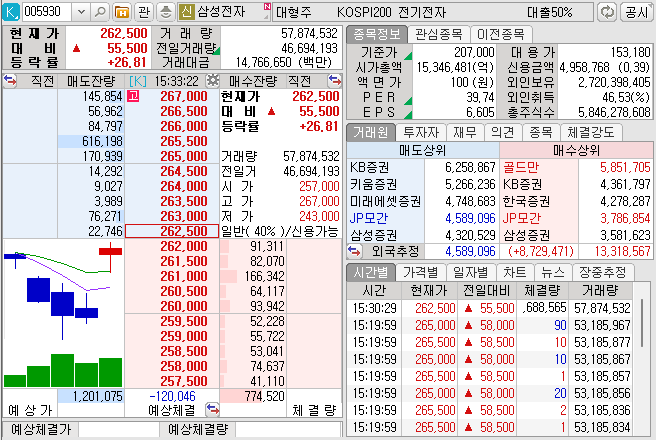The width and height of the screenshot is (656, 440).
Task: Open the 뉴스 tab
Action: [x=553, y=273]
